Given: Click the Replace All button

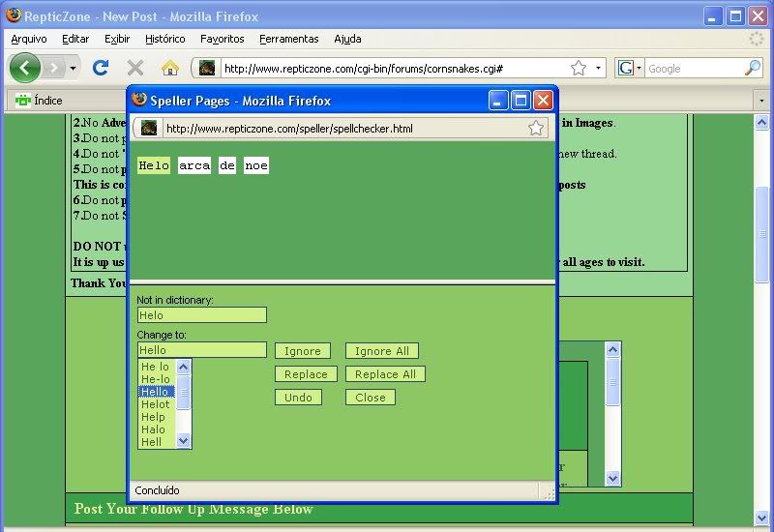Looking at the screenshot, I should click(x=385, y=374).
